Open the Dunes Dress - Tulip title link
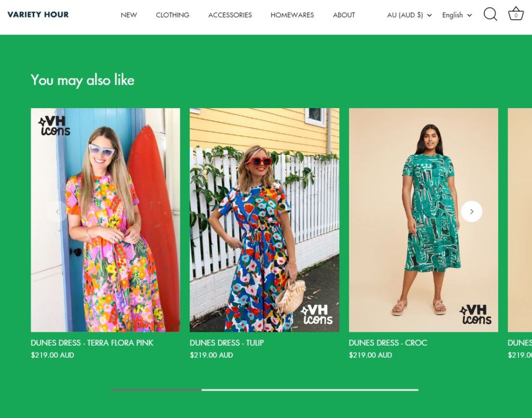This screenshot has height=418, width=532. point(227,343)
